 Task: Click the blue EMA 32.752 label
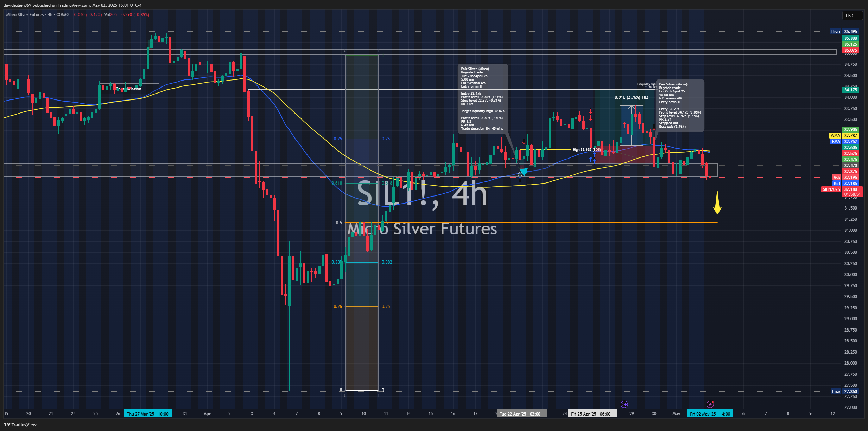[x=844, y=141]
